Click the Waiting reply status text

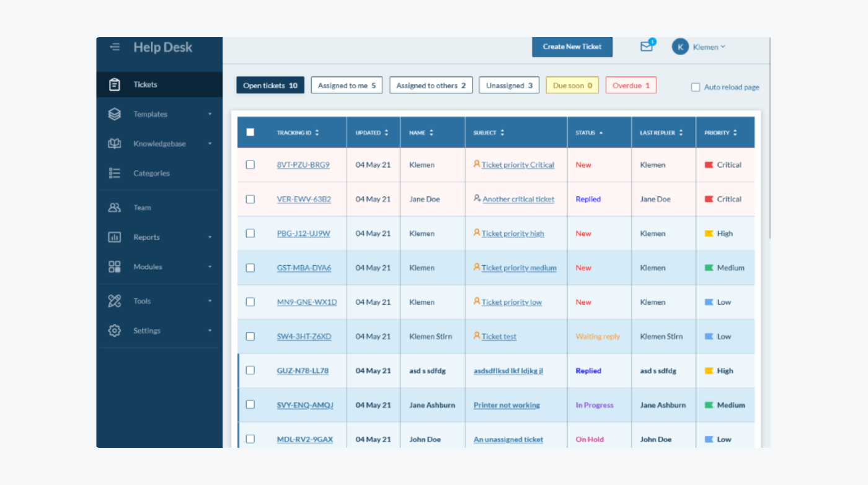pos(598,336)
